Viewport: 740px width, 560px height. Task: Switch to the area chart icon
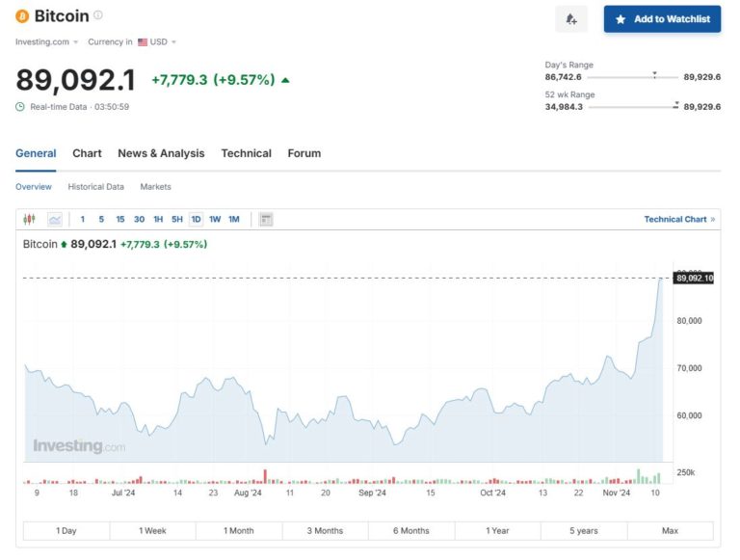tap(55, 220)
